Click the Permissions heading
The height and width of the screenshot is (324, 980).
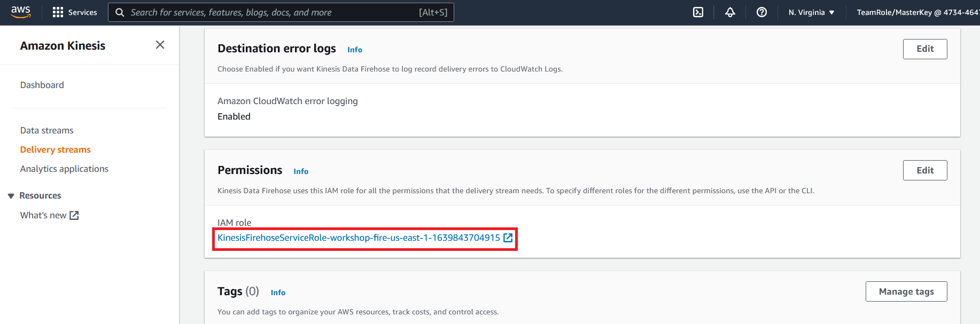click(x=250, y=170)
